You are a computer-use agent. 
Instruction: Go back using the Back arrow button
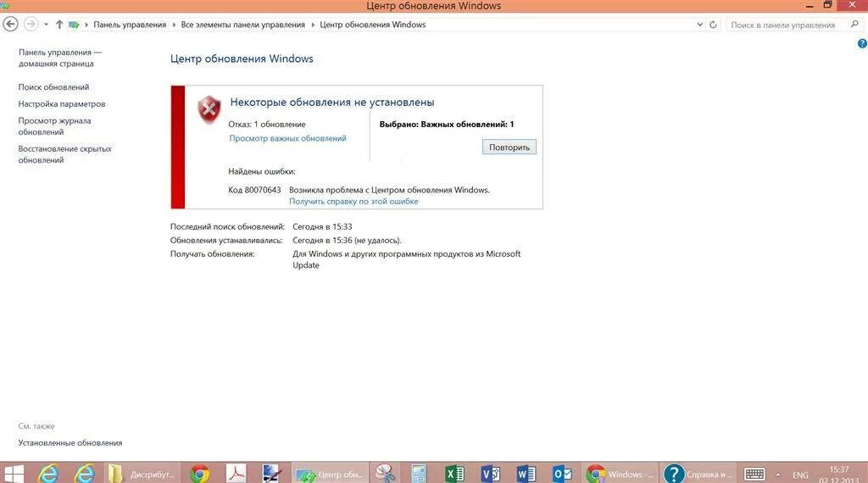coord(10,25)
